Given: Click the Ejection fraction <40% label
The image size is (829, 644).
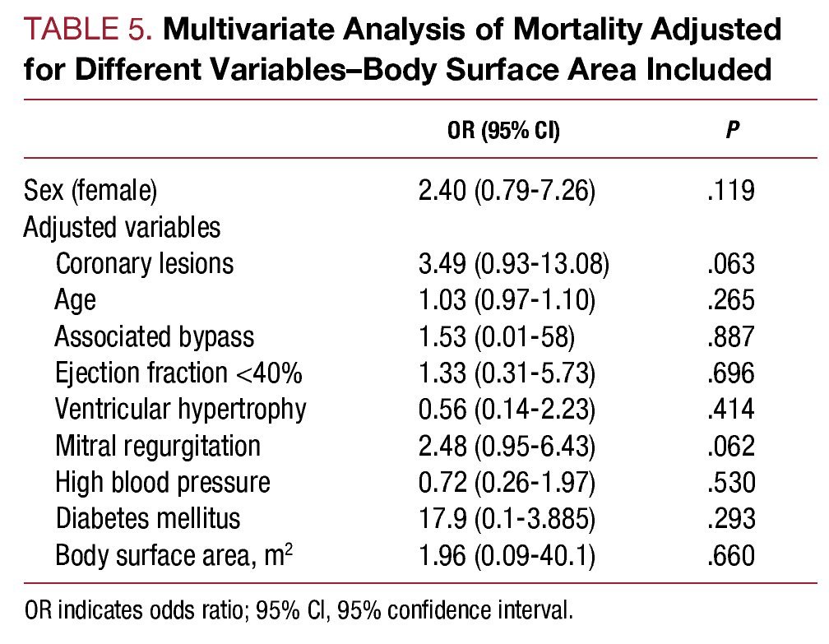Looking at the screenshot, I should (178, 373).
